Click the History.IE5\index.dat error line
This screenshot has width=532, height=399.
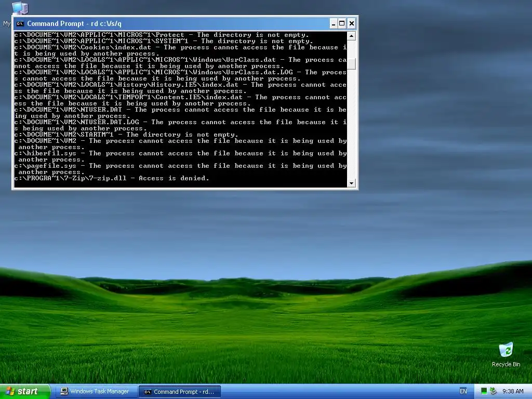point(180,88)
